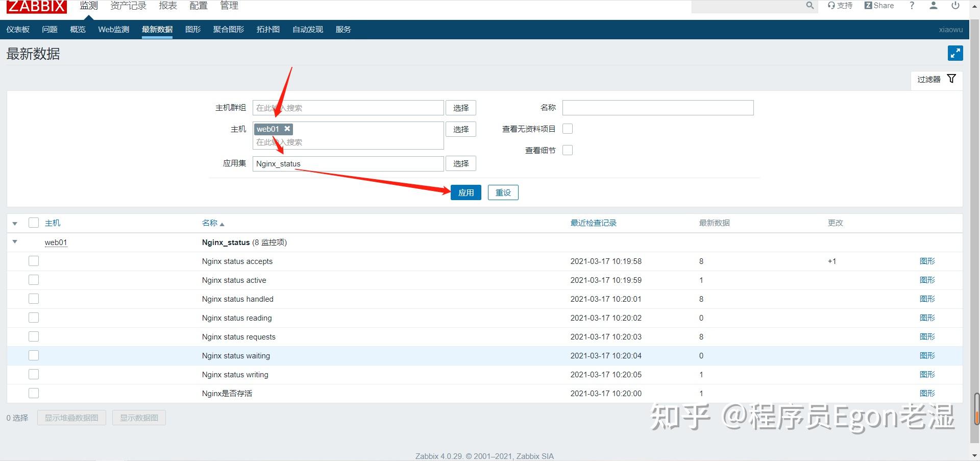Go to 服务 submenu
The image size is (980, 461).
(344, 30)
